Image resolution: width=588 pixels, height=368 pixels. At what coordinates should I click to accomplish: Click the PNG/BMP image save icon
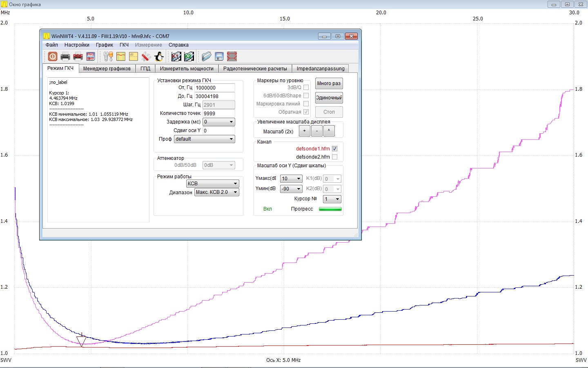[91, 56]
